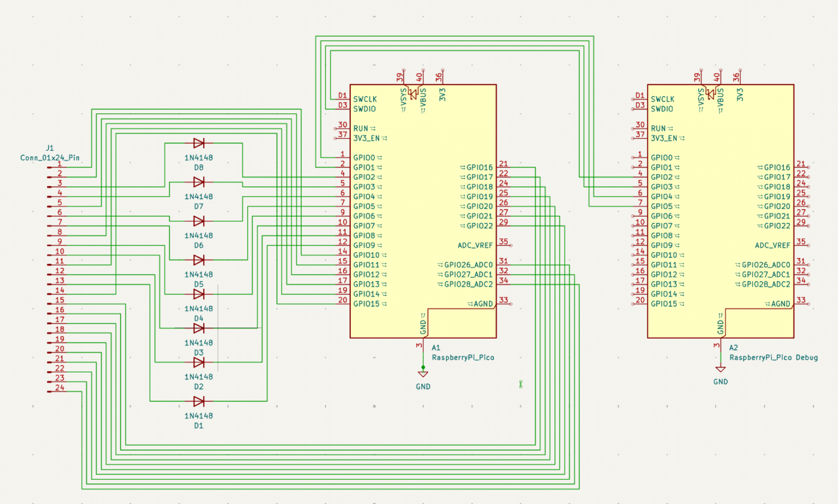Select the D2 diode symbol

point(199,362)
